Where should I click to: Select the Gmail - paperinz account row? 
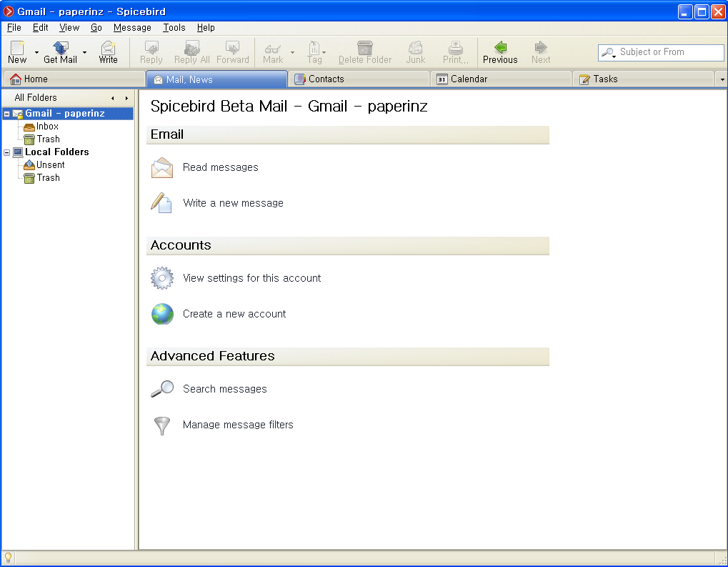68,114
